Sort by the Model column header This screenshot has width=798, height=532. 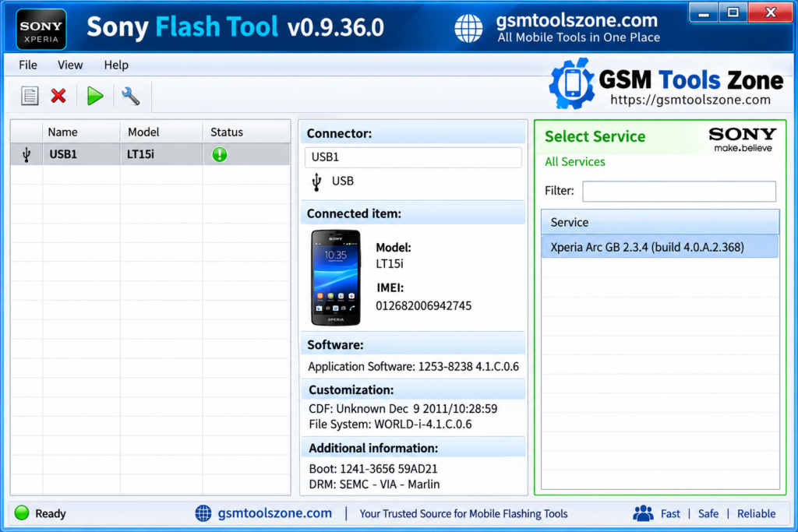coord(161,132)
